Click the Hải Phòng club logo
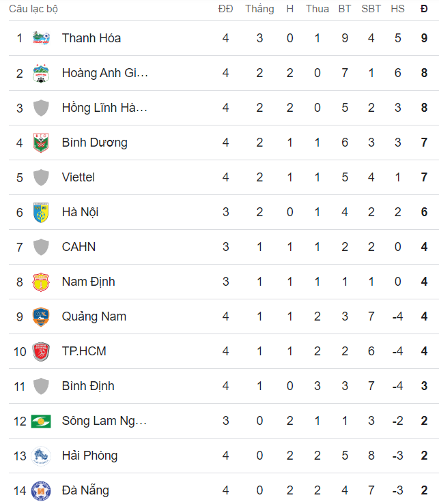 [41, 456]
